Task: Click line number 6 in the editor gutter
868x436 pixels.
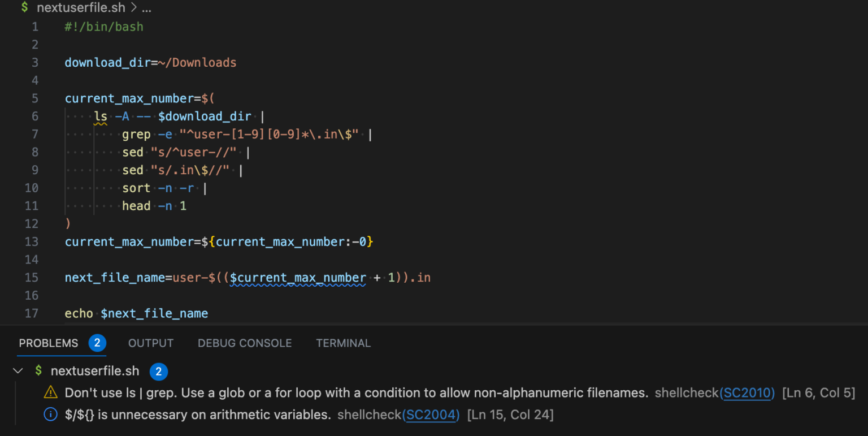Action: click(x=34, y=116)
